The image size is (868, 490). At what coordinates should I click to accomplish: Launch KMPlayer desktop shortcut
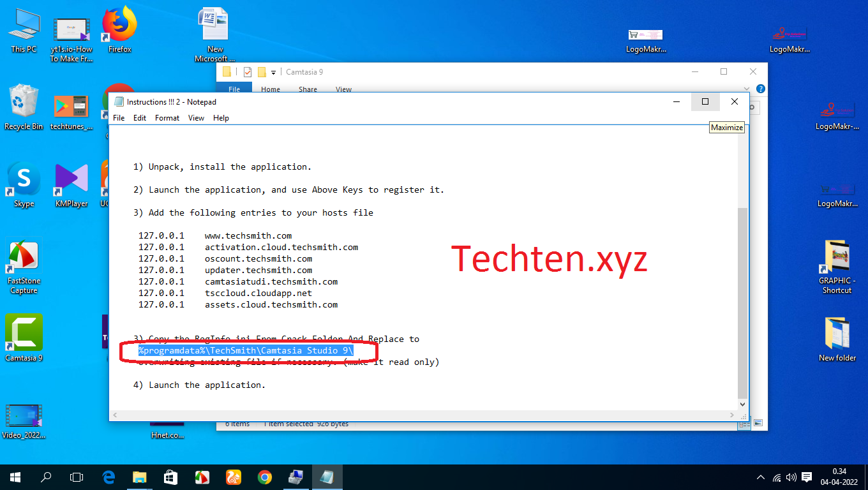tap(71, 185)
